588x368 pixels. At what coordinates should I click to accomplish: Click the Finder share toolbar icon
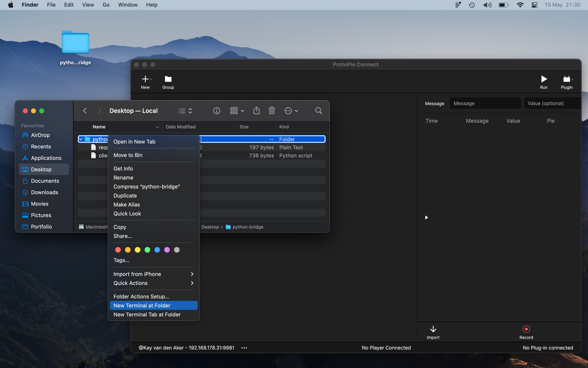[257, 111]
